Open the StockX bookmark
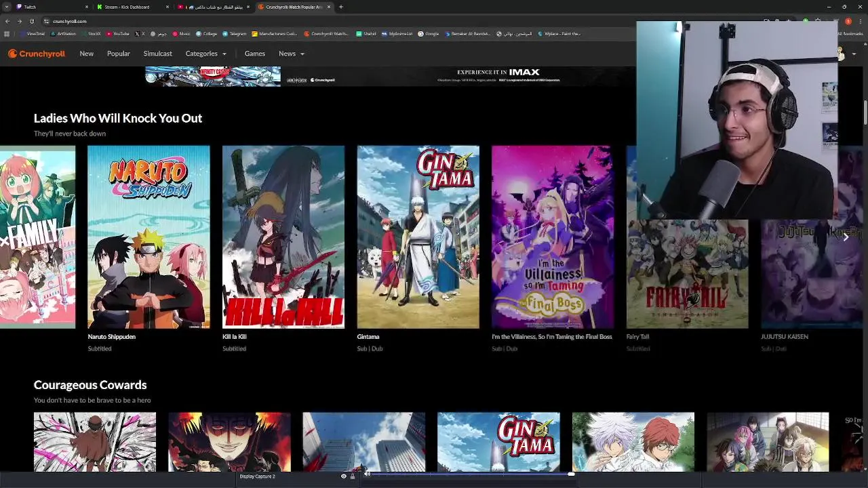 tap(92, 33)
